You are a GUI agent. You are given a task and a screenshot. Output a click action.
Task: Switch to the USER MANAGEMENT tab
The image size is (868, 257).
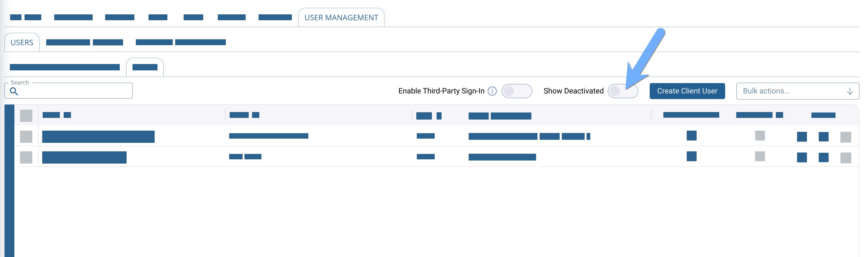point(341,17)
